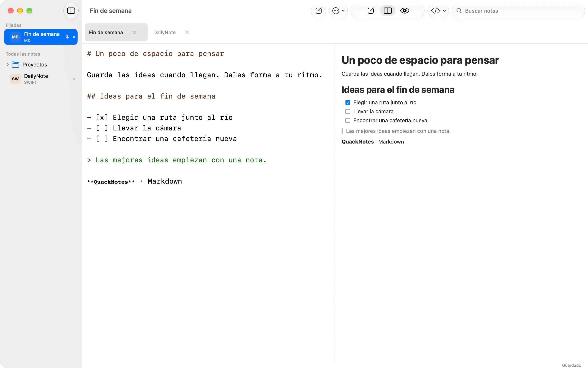Screen dimensions: 588x368
Task: Select the Proyectos folder
Action: (x=41, y=64)
